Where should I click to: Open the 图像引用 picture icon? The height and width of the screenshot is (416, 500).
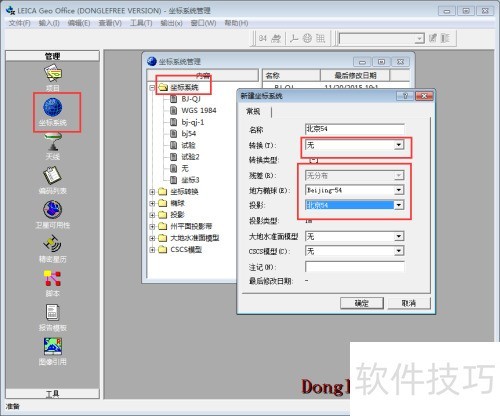(x=53, y=347)
